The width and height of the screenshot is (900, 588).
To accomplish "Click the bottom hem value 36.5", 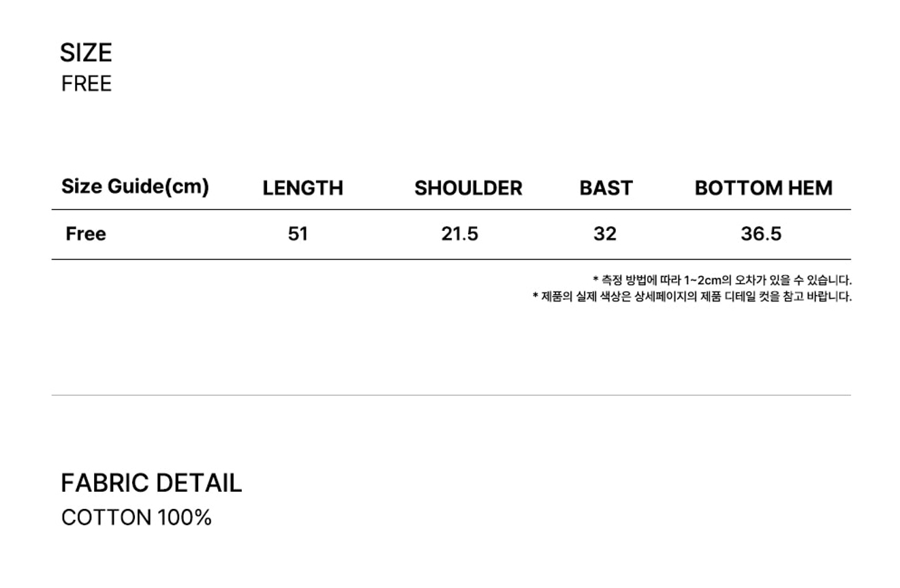I will pos(761,234).
